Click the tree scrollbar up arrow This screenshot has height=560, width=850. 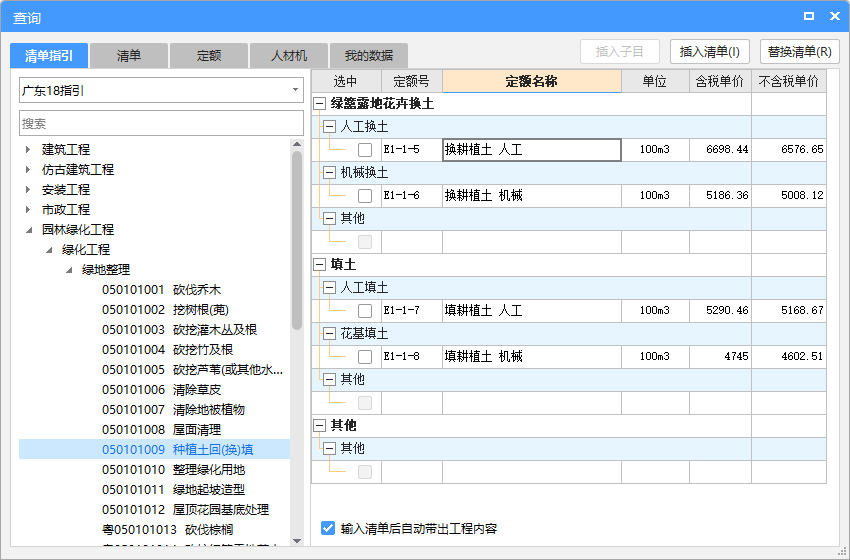[297, 144]
